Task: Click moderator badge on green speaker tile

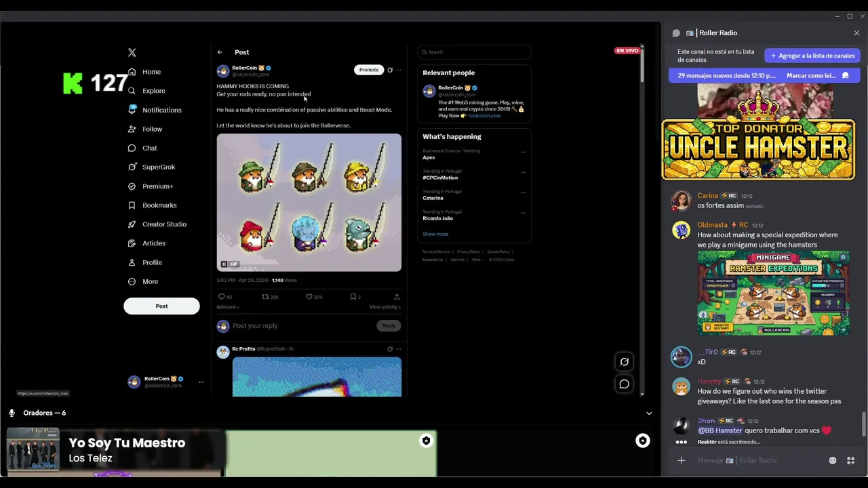Action: pos(426,441)
